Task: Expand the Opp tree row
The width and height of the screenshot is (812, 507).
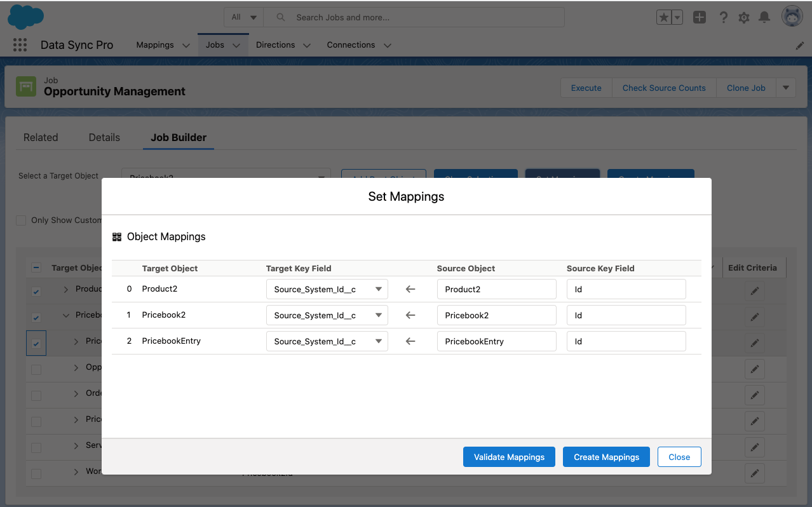Action: pos(76,367)
